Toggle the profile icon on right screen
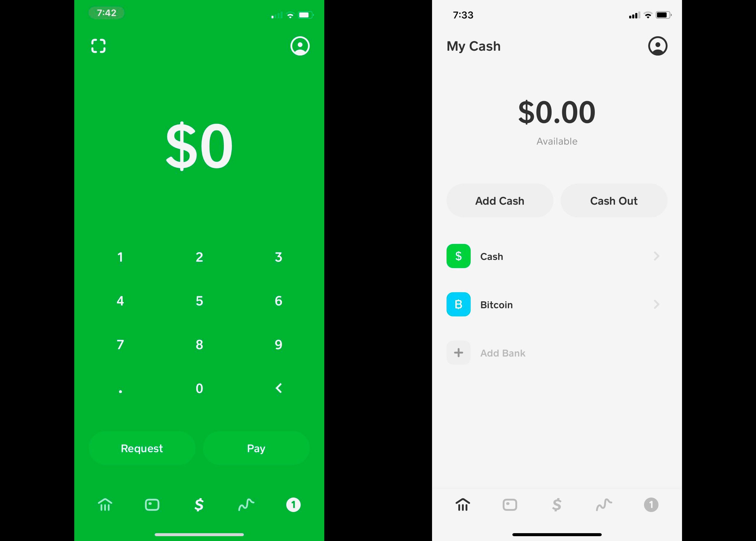The image size is (756, 541). (x=656, y=46)
